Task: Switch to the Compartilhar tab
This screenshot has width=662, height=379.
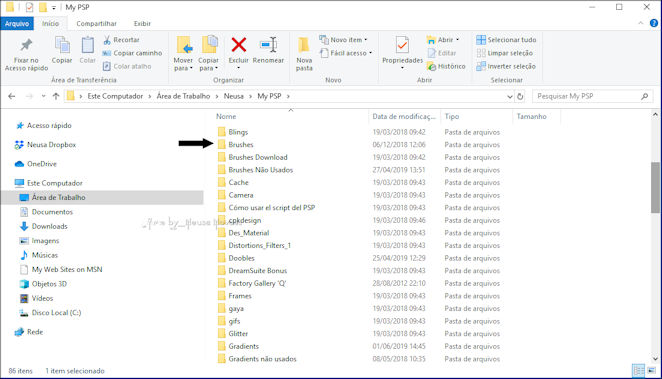Action: tap(96, 24)
